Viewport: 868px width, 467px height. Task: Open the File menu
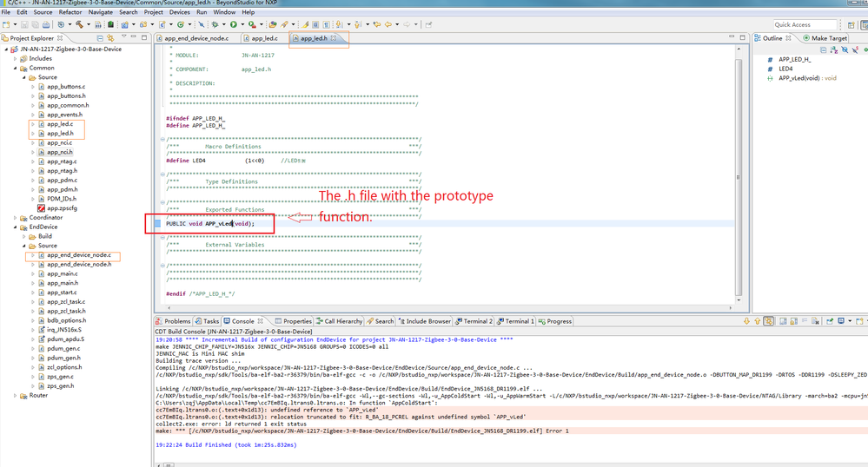(6, 12)
